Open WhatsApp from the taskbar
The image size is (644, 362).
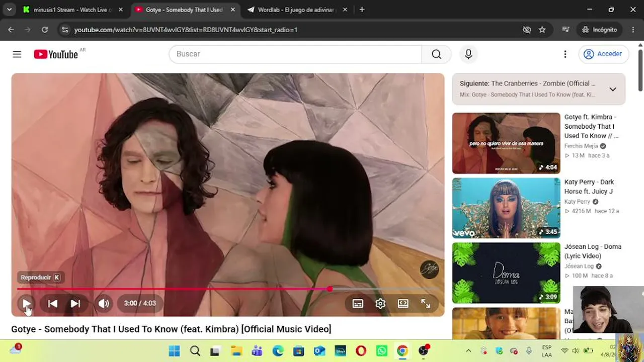382,351
